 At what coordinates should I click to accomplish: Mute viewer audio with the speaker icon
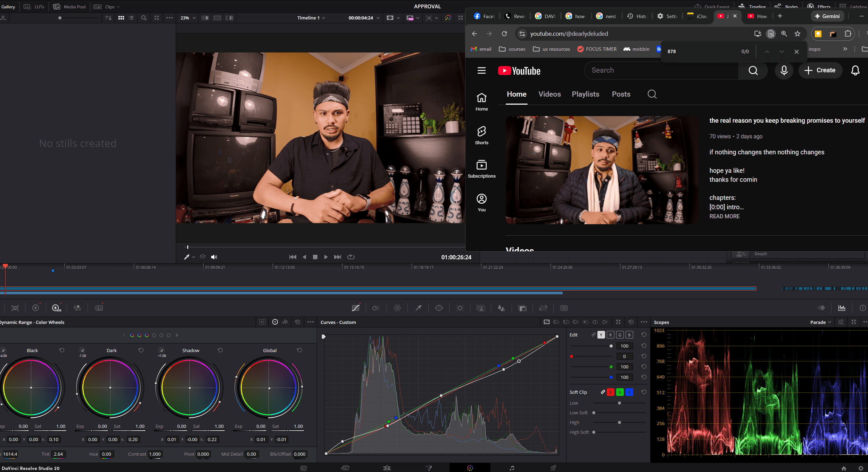(x=214, y=257)
